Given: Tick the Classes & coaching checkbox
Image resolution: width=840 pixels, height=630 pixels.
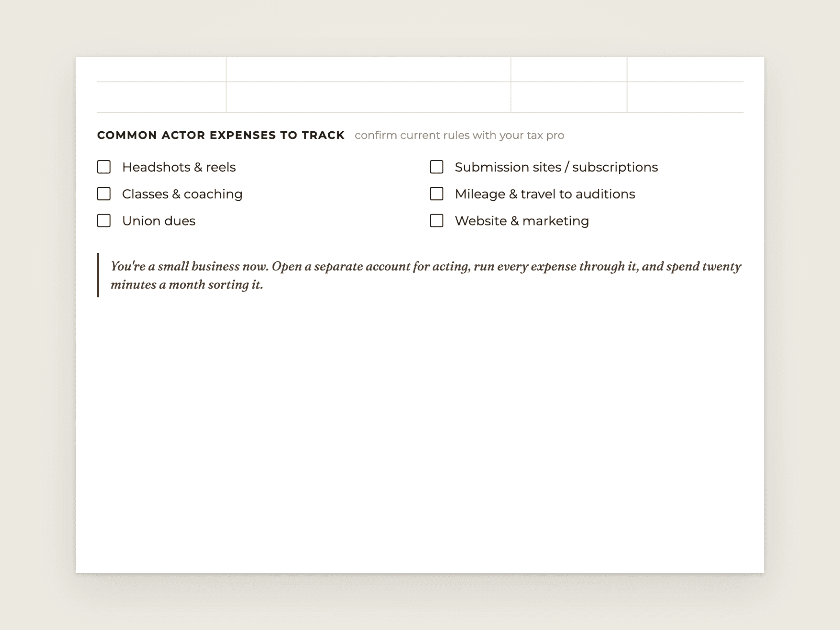Looking at the screenshot, I should pyautogui.click(x=104, y=194).
